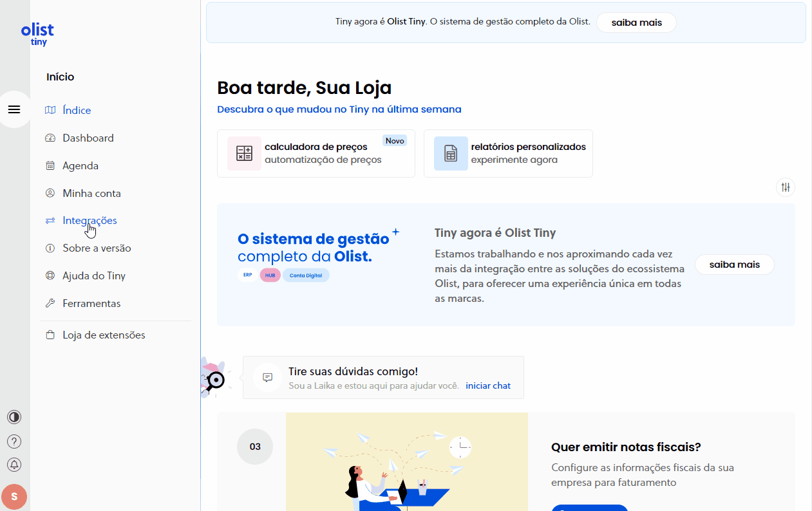Open the user avatar S menu
Screen dimensions: 812x511
coord(14,497)
